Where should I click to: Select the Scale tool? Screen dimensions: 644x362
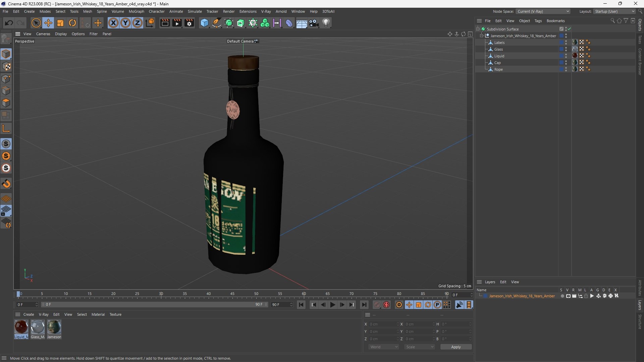coord(60,23)
